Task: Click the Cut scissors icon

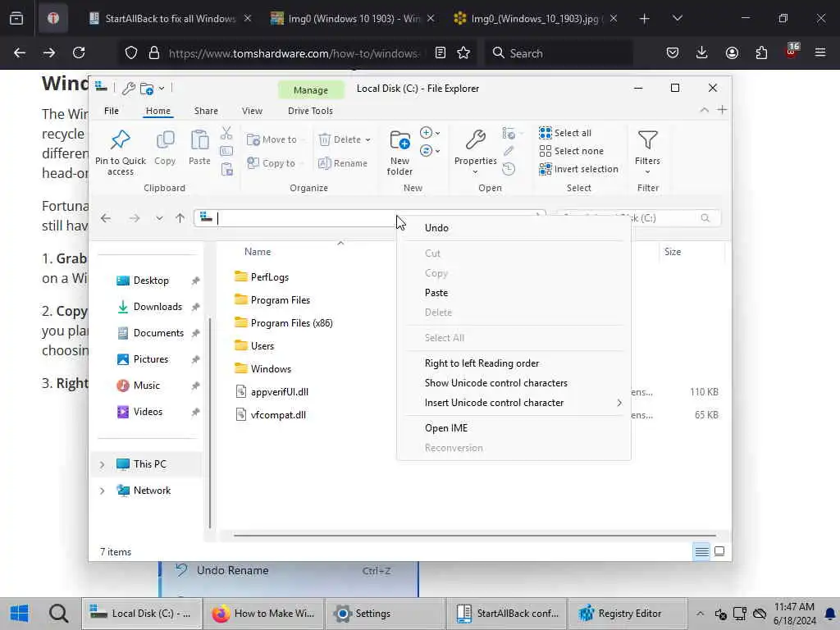Action: [x=226, y=133]
